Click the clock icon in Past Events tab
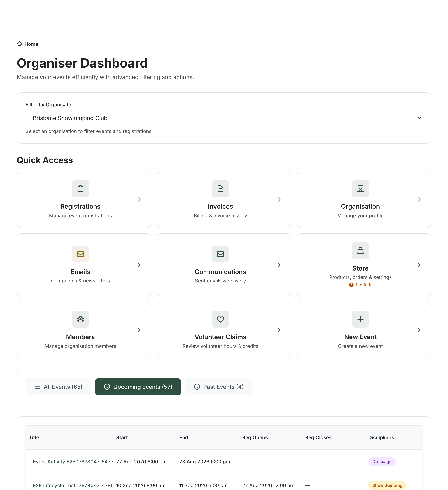 click(197, 387)
